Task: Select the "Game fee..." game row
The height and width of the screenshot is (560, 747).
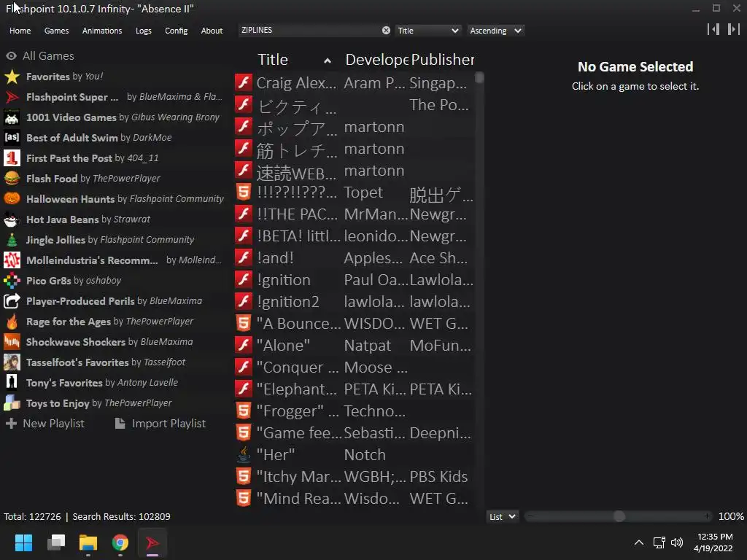Action: pos(355,432)
